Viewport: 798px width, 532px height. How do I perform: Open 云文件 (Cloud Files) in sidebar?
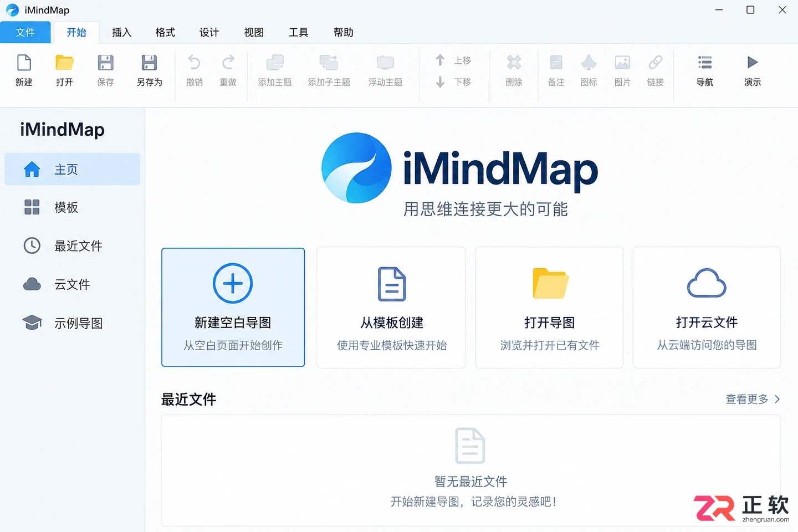click(72, 284)
